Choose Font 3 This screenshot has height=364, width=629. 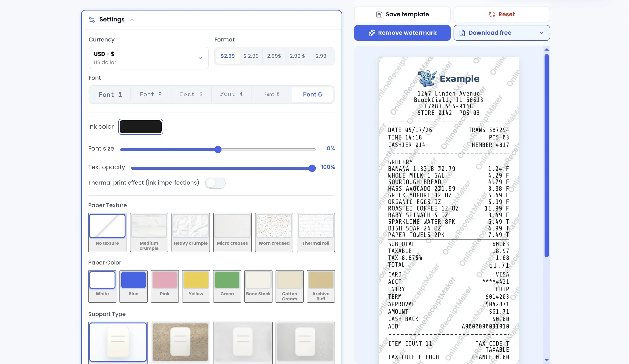point(191,94)
